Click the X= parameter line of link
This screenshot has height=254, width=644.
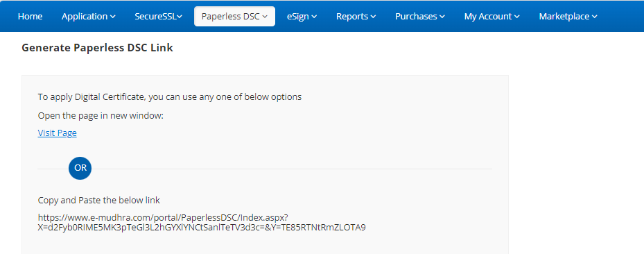202,228
